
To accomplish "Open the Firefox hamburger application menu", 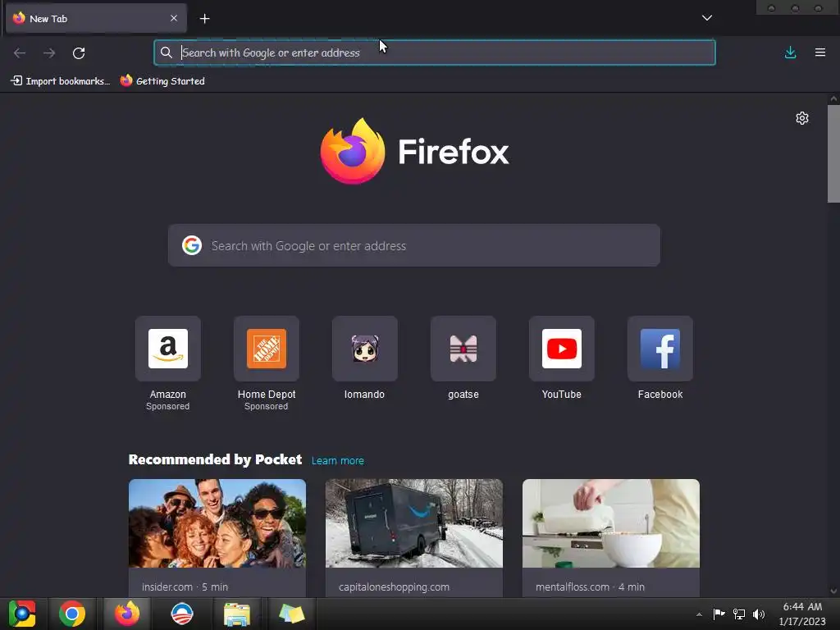I will pos(820,52).
